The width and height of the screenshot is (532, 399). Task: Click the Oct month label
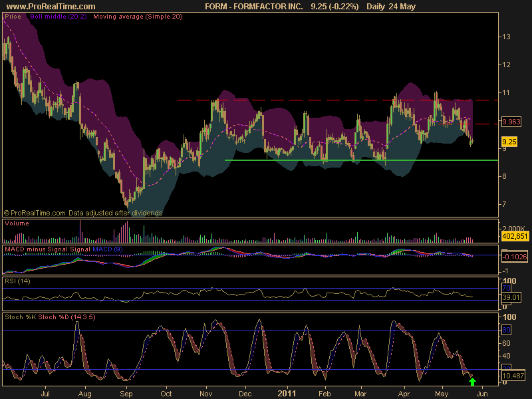coord(166,394)
